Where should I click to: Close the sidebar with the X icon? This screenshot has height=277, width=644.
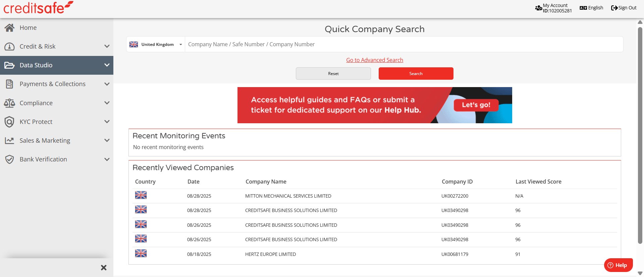coord(104,268)
